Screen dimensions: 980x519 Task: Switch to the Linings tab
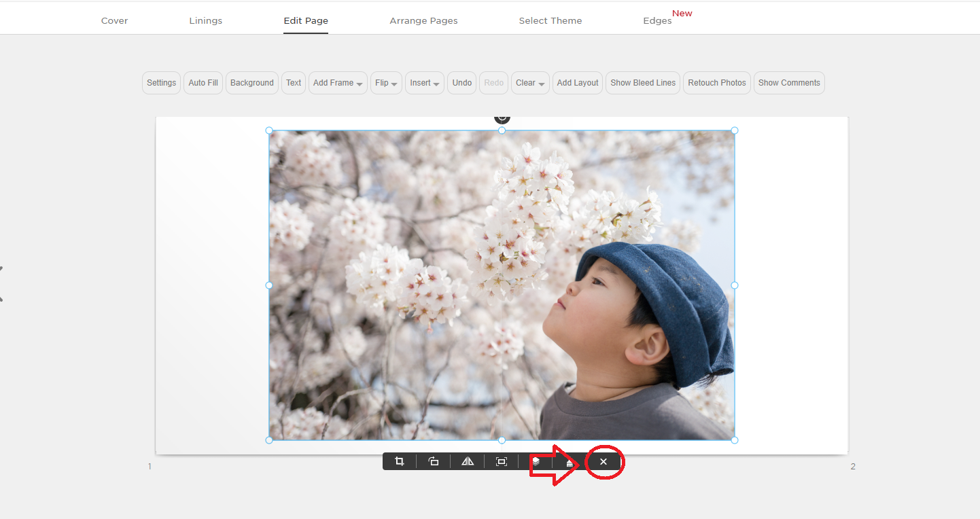206,20
